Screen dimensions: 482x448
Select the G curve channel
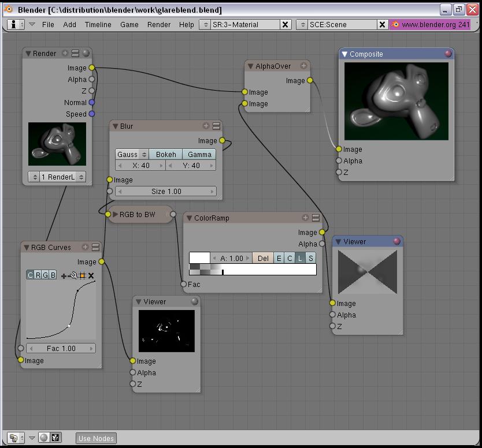pos(45,275)
